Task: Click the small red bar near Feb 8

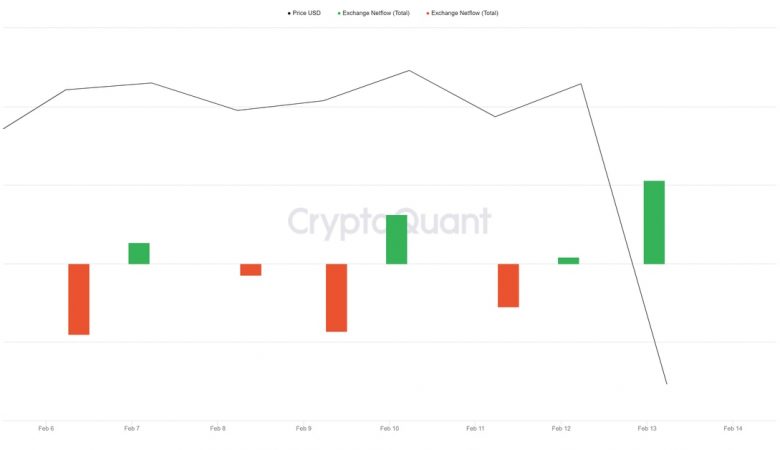Action: click(250, 269)
